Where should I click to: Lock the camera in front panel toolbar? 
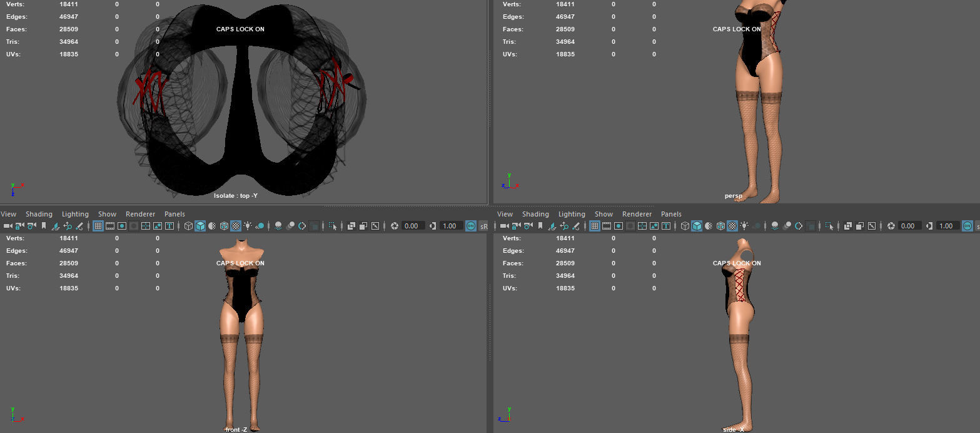point(19,226)
